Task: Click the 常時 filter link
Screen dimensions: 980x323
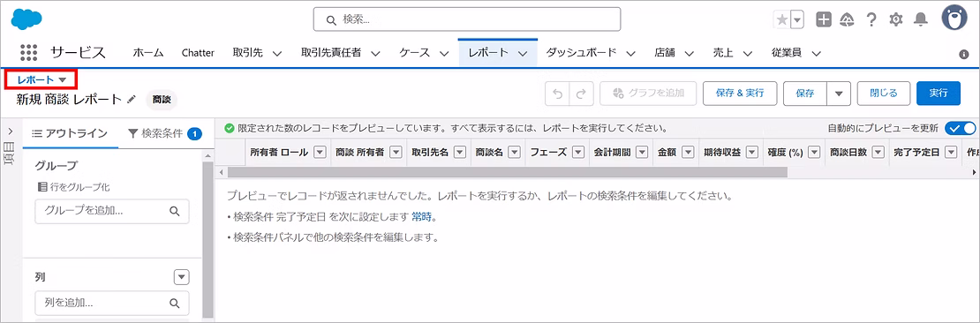Action: (x=422, y=217)
